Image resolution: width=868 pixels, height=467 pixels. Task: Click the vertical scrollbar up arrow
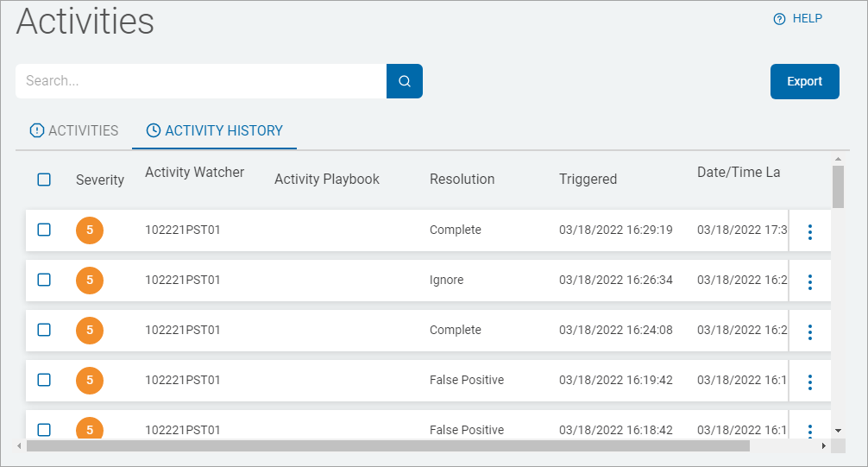pyautogui.click(x=838, y=160)
